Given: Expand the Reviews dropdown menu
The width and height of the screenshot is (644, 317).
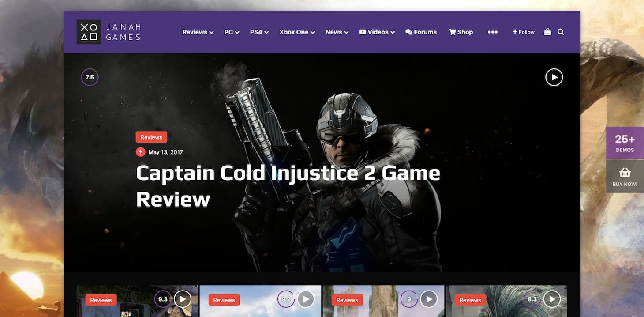Looking at the screenshot, I should tap(197, 32).
